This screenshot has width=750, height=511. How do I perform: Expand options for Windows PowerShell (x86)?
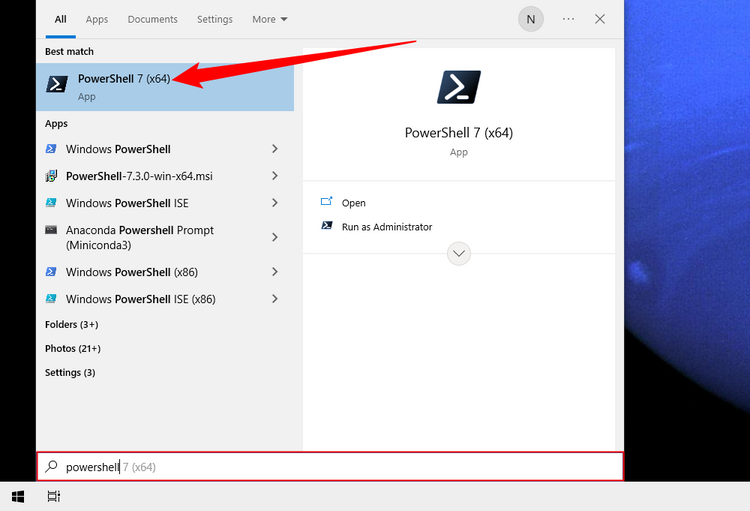coord(275,272)
